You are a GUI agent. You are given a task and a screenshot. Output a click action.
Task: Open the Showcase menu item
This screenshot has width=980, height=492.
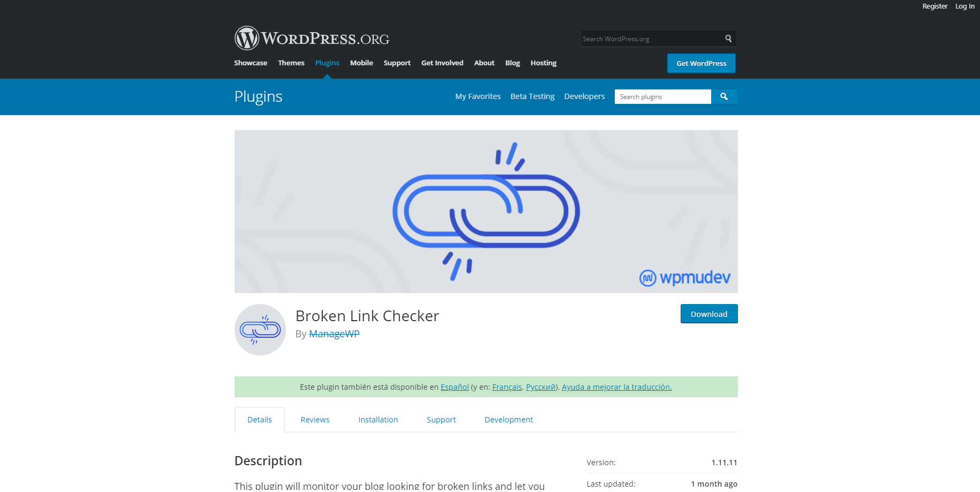point(251,63)
